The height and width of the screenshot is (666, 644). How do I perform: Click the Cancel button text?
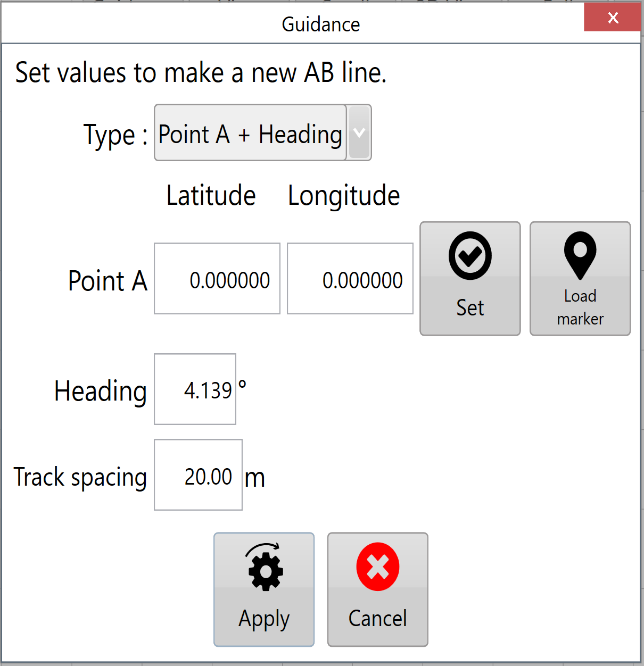(378, 619)
